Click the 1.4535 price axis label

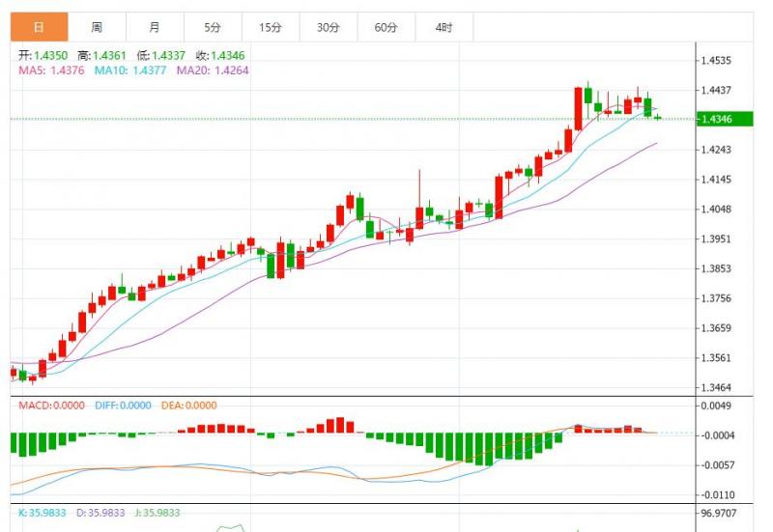(x=716, y=61)
